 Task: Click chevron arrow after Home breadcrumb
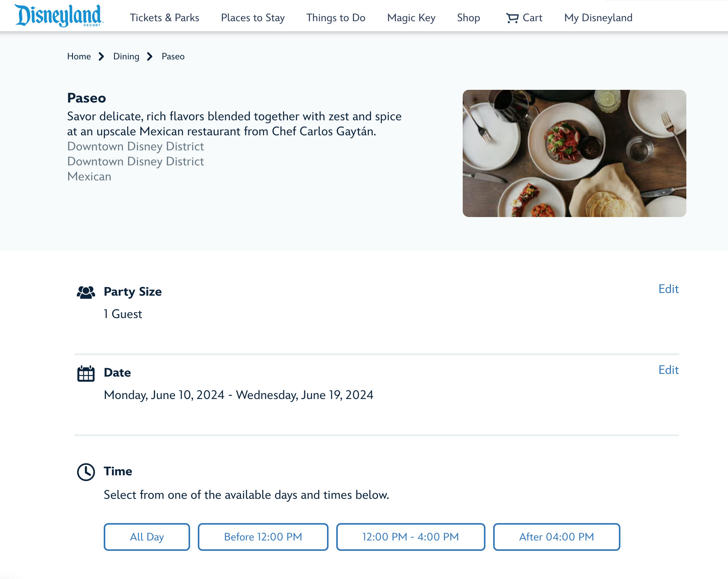click(x=101, y=57)
